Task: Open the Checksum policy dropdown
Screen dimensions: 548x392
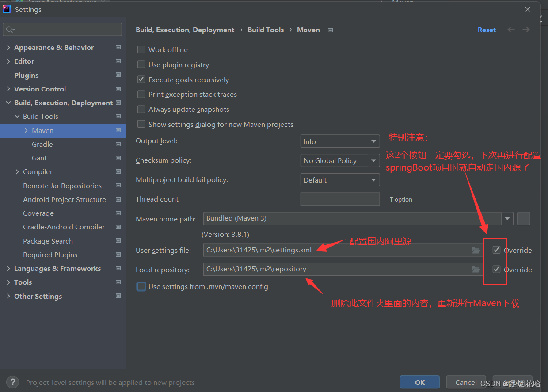Action: click(340, 160)
